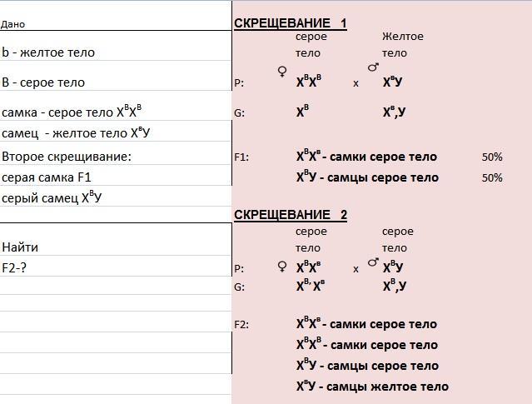Click the male symbol in Скрещевание 1

pos(373,69)
